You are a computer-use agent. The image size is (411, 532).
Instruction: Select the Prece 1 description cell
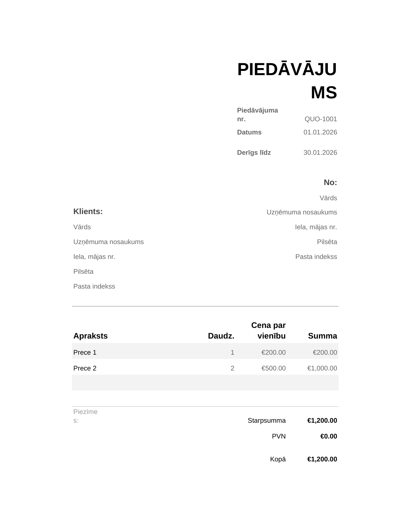coord(85,352)
